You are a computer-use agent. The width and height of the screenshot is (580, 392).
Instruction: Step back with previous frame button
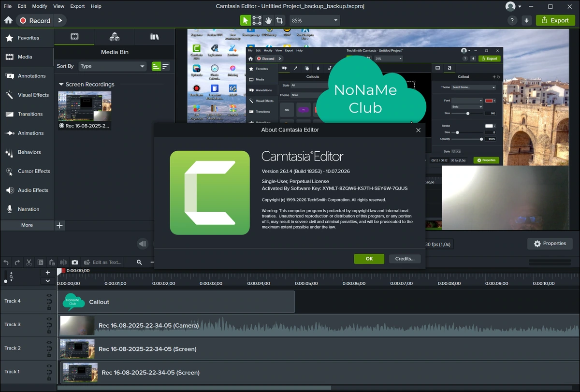(143, 244)
